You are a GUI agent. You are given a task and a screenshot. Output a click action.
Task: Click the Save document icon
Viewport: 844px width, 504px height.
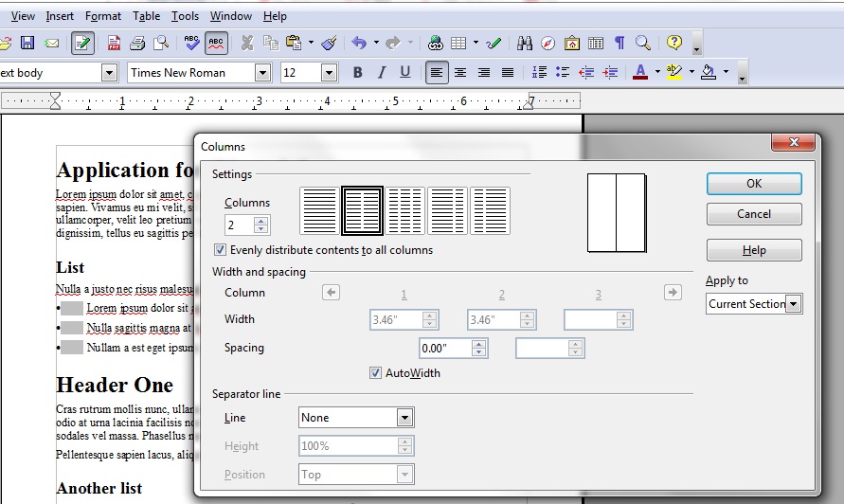click(x=27, y=43)
